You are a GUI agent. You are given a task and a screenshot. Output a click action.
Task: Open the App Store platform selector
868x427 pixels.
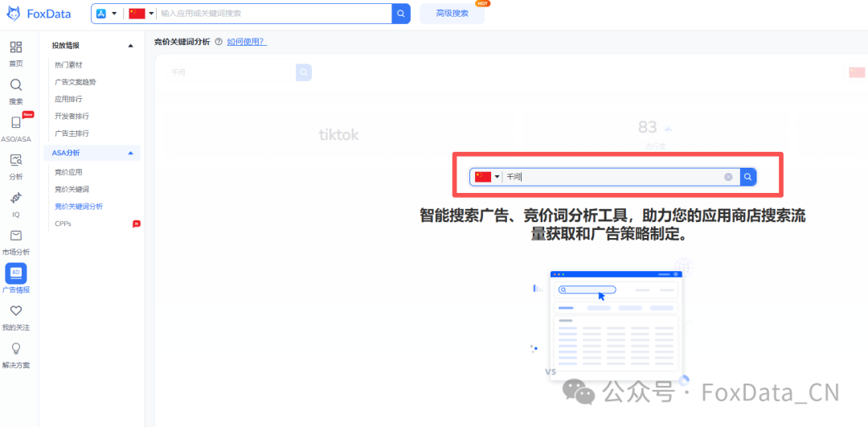(x=107, y=14)
